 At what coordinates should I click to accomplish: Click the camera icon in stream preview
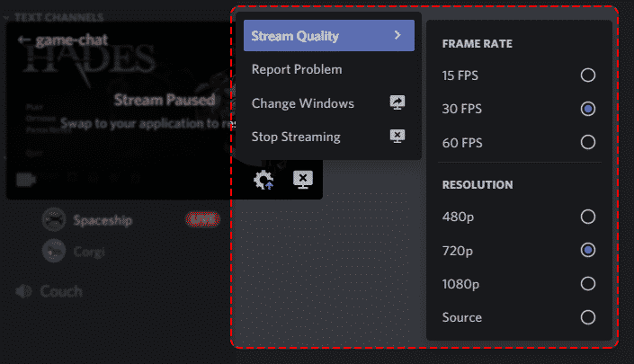26,180
